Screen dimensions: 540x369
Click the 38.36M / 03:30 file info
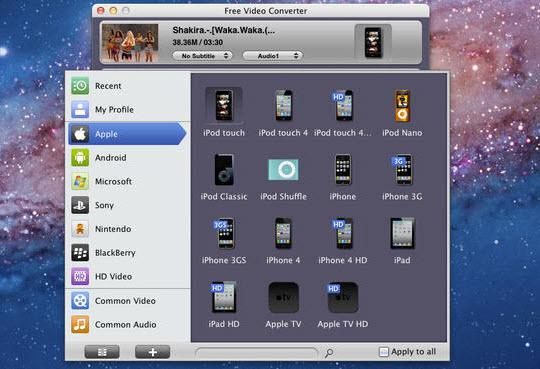tap(198, 42)
